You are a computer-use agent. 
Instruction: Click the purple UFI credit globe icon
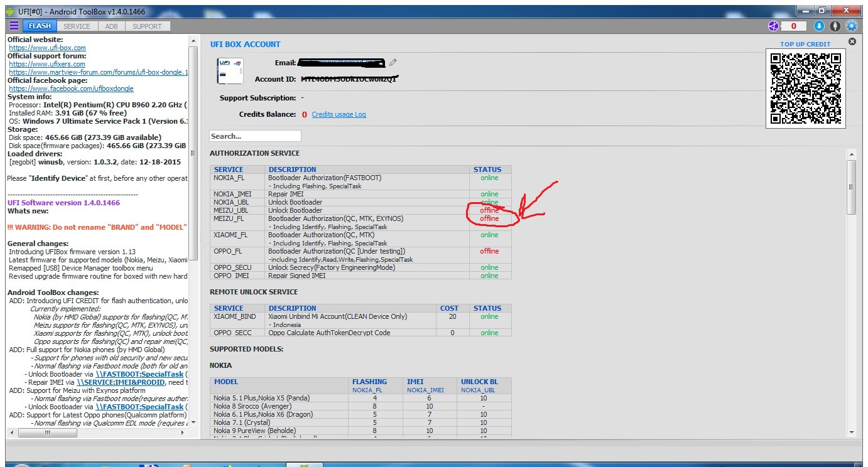coord(773,26)
